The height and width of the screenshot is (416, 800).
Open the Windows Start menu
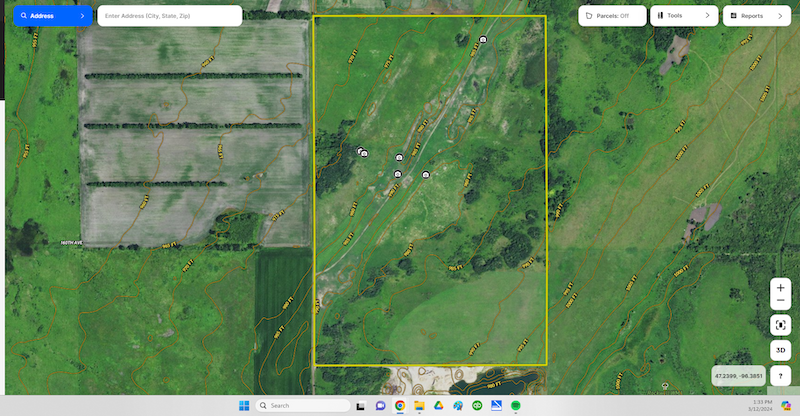coord(243,405)
